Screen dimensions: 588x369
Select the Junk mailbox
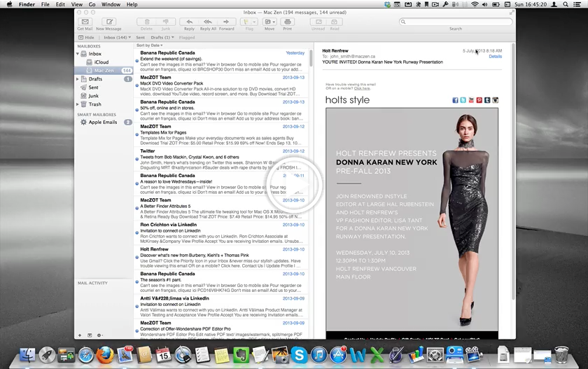click(x=93, y=96)
